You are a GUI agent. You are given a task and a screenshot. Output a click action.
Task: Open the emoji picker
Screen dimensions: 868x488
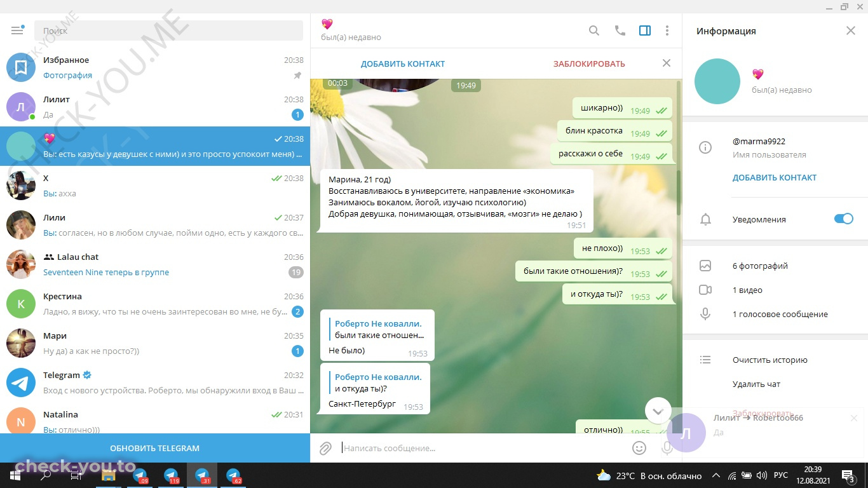(639, 448)
